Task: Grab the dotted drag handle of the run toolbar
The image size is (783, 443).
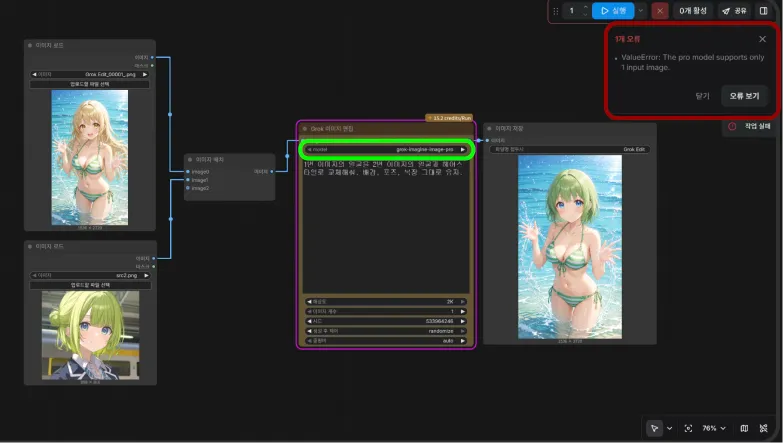Action: click(x=555, y=11)
